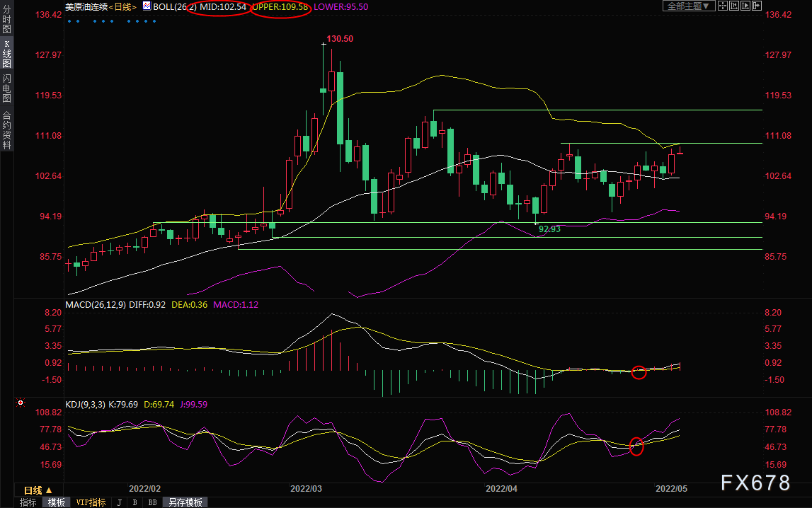This screenshot has width=812, height=508.
Task: Click the jump-to-start chart icon
Action: [x=734, y=6]
